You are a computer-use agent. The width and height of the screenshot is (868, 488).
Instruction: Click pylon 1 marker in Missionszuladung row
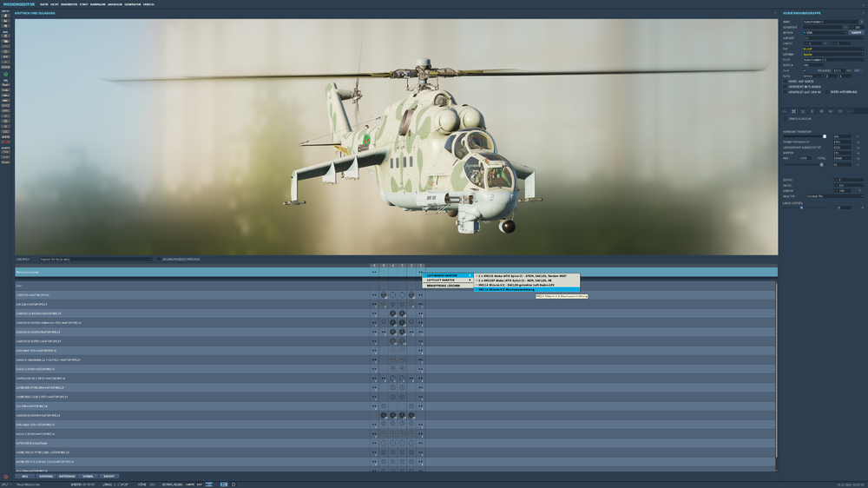pyautogui.click(x=420, y=272)
